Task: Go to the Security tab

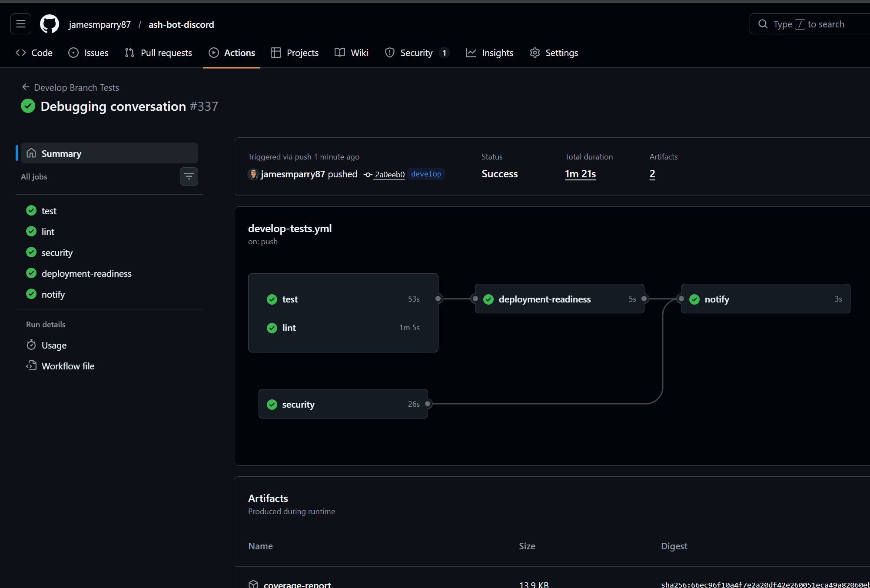Action: (x=416, y=53)
